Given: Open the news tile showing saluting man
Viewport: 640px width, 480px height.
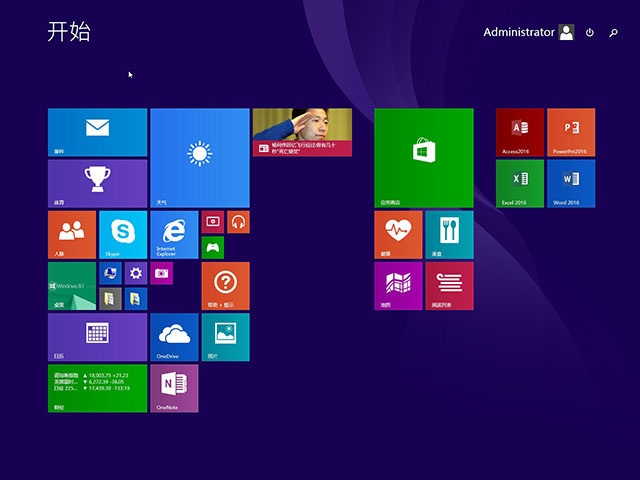Looking at the screenshot, I should coord(302,132).
